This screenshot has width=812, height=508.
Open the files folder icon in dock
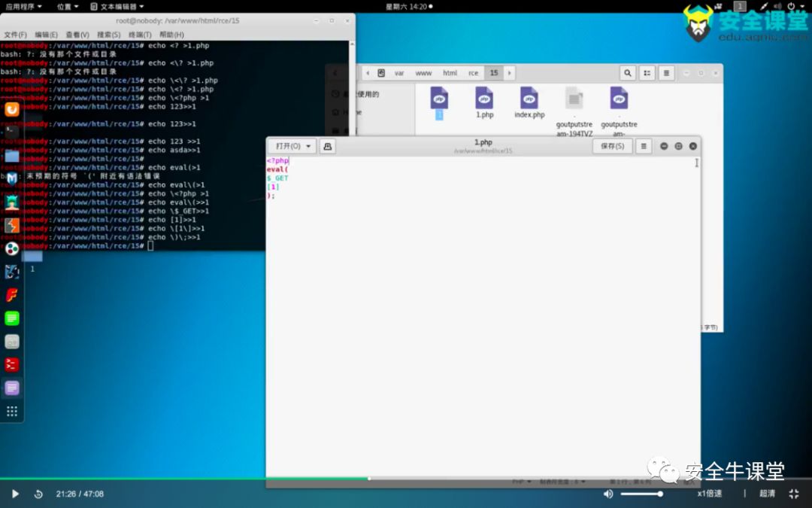[x=11, y=156]
